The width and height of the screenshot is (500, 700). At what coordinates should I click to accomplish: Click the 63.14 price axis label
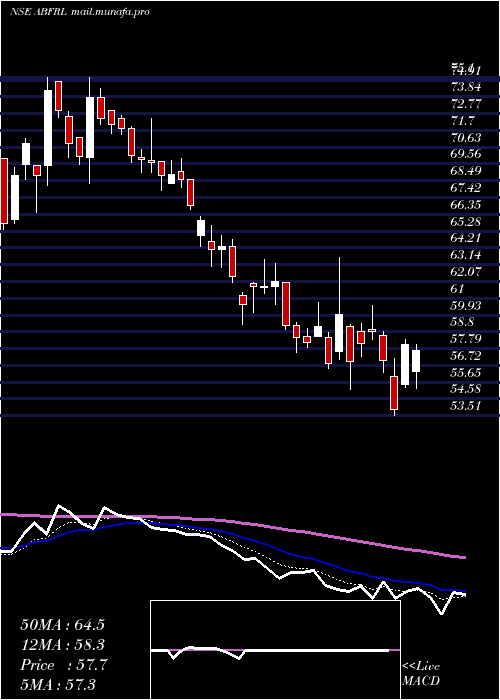coord(467,255)
